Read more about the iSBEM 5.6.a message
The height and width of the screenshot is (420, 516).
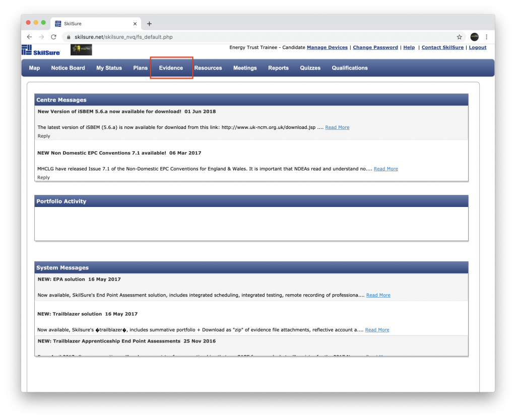pos(337,127)
